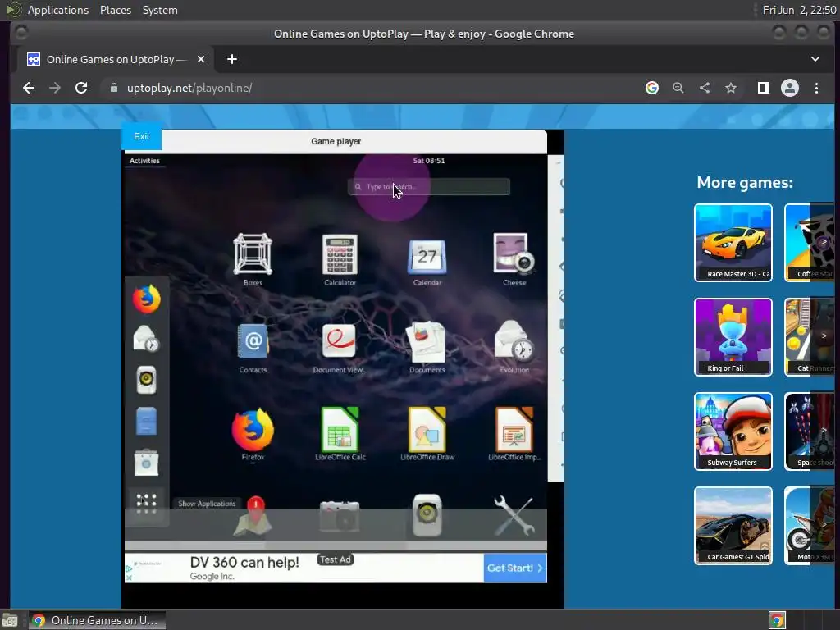840x630 pixels.
Task: Open the camera Photos app icon
Action: tap(340, 517)
